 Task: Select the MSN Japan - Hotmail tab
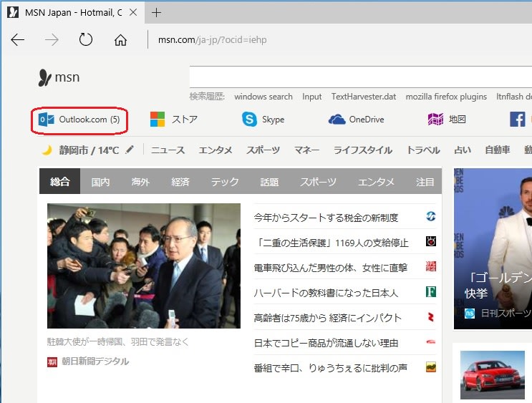pos(73,13)
